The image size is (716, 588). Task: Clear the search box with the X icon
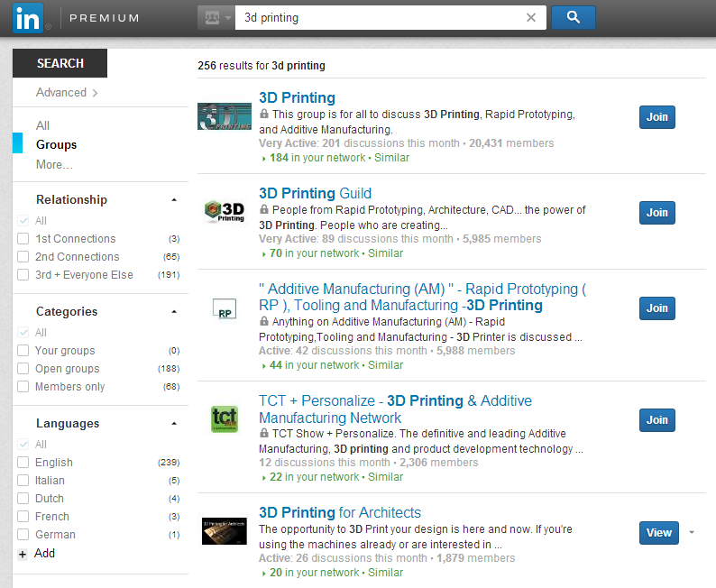pos(530,18)
